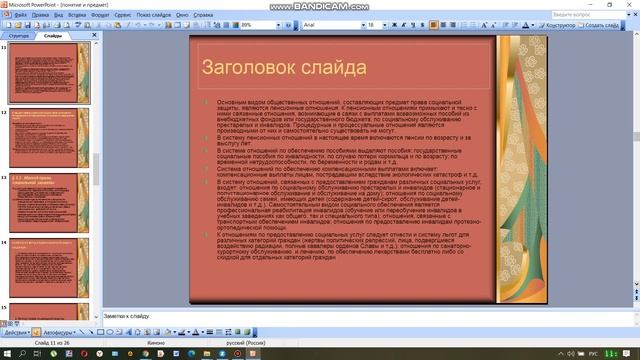Click the New presentation icon

coord(8,25)
